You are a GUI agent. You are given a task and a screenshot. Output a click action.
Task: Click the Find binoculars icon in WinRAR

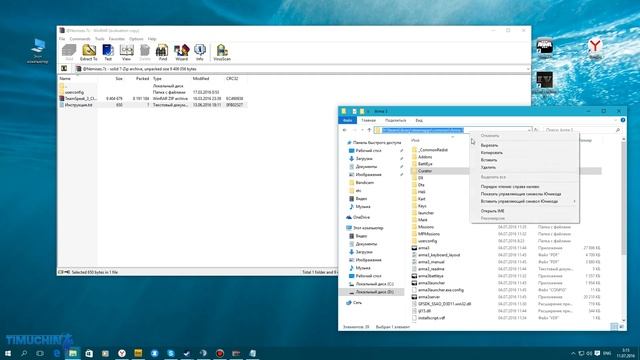click(x=162, y=52)
